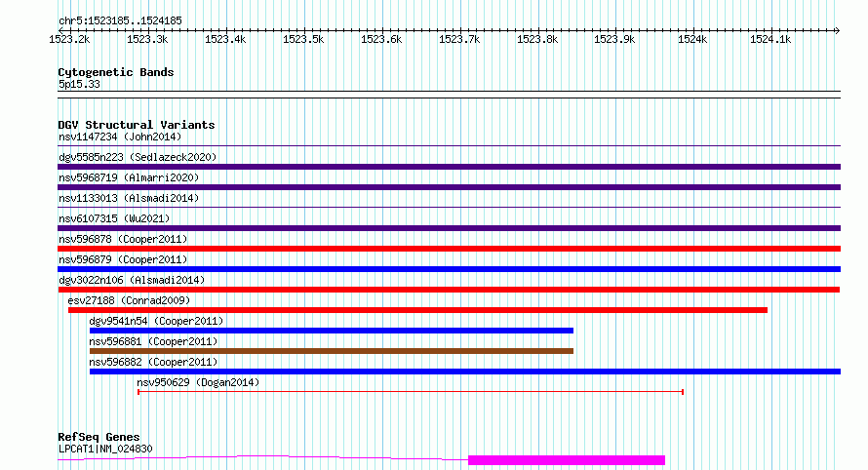Select the dgv3022n106 (Alsmadi2014) red bar
Image resolution: width=868 pixels, height=470 pixels.
point(449,290)
